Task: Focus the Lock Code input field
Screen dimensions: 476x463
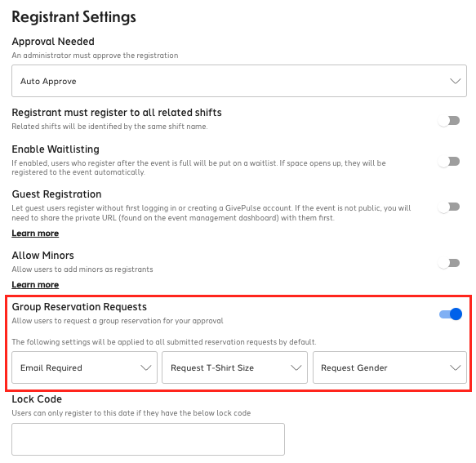Action: point(148,439)
